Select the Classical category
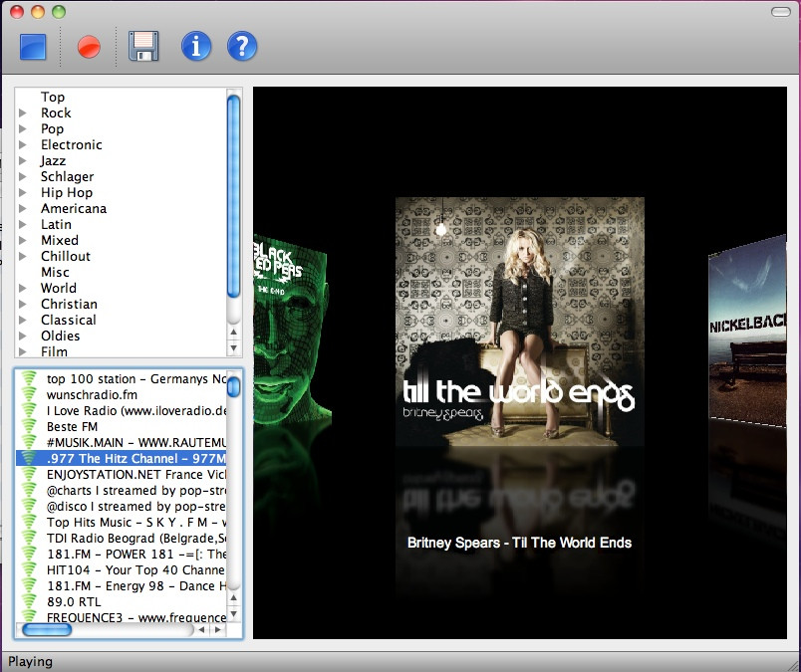 click(x=69, y=320)
